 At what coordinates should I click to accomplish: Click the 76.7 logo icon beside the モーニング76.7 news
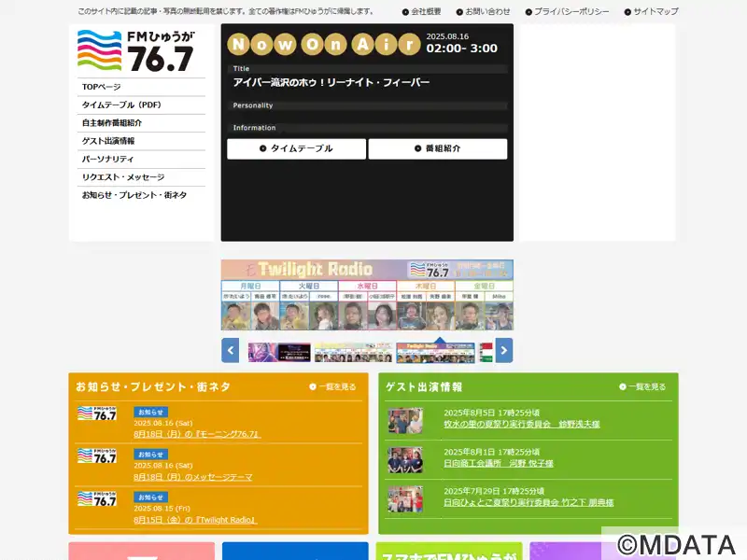(97, 413)
